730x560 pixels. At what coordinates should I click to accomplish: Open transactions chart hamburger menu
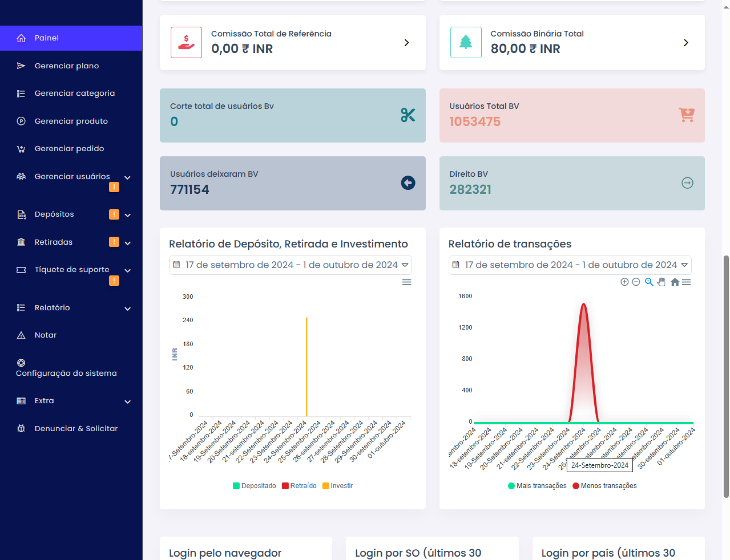click(x=687, y=282)
